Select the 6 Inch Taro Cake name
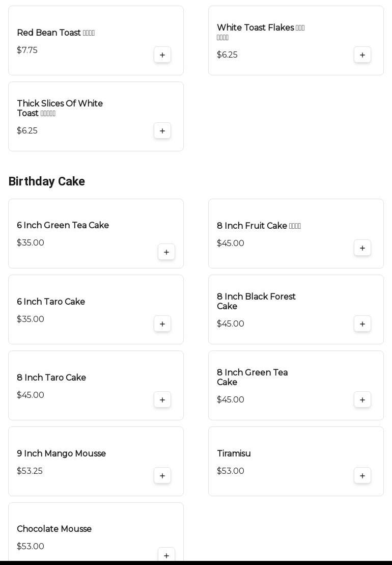The width and height of the screenshot is (392, 565). coord(51,302)
